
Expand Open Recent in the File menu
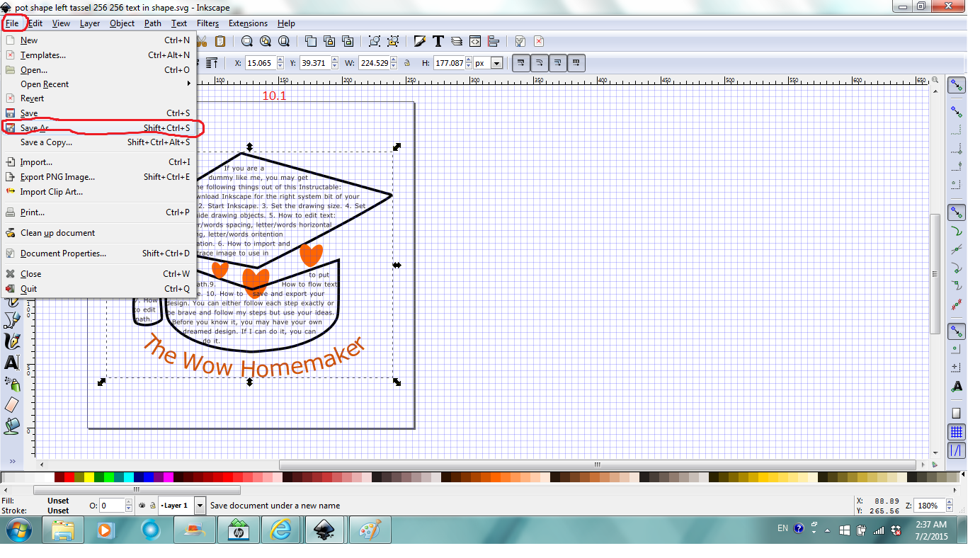pyautogui.click(x=42, y=84)
